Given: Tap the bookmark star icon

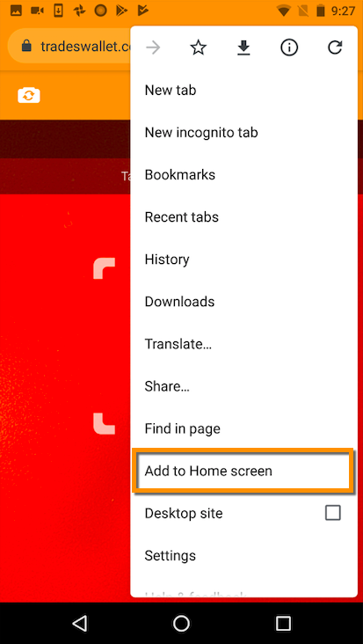Looking at the screenshot, I should (x=199, y=48).
